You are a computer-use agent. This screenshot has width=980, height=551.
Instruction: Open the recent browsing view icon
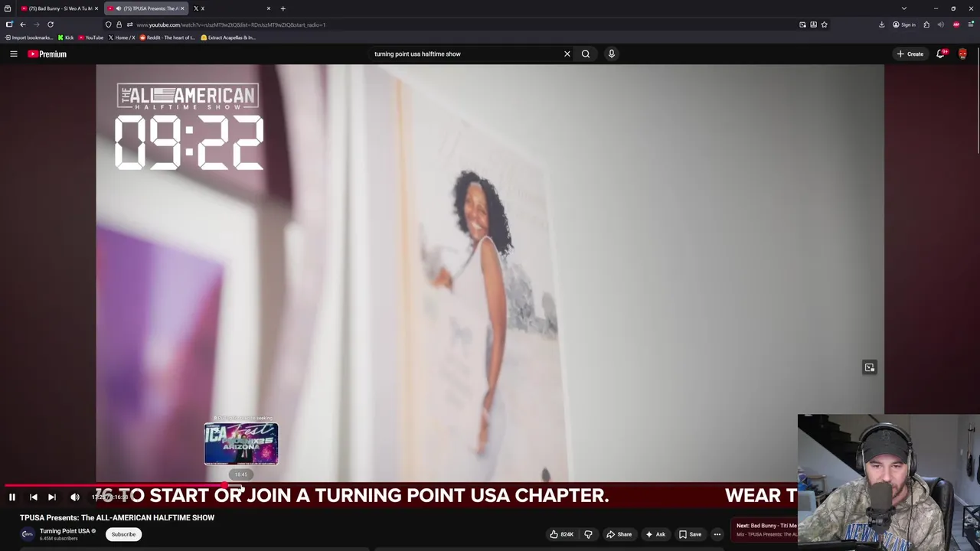pos(8,8)
